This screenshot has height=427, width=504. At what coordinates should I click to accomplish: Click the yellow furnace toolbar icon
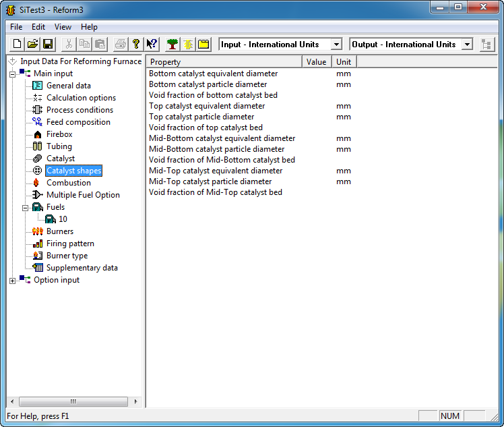[188, 44]
